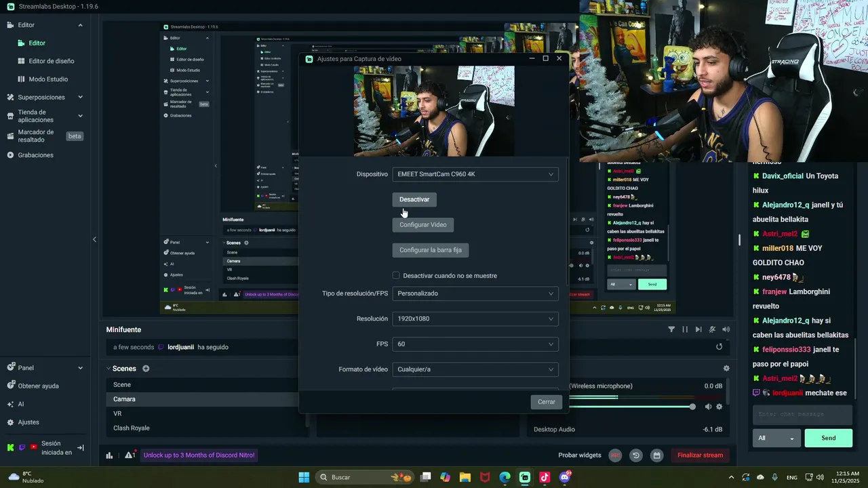Click the Twitch platform icon
The image size is (868, 488).
22,447
